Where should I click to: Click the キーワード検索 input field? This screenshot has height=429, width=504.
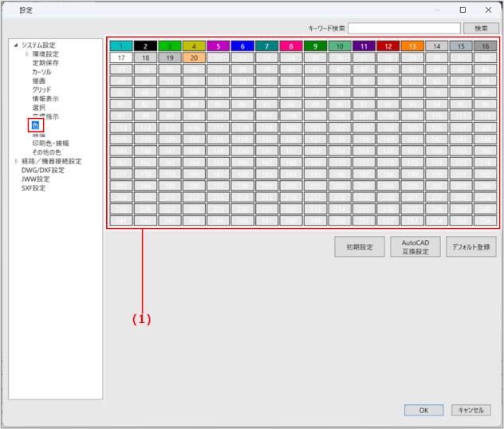pyautogui.click(x=404, y=28)
